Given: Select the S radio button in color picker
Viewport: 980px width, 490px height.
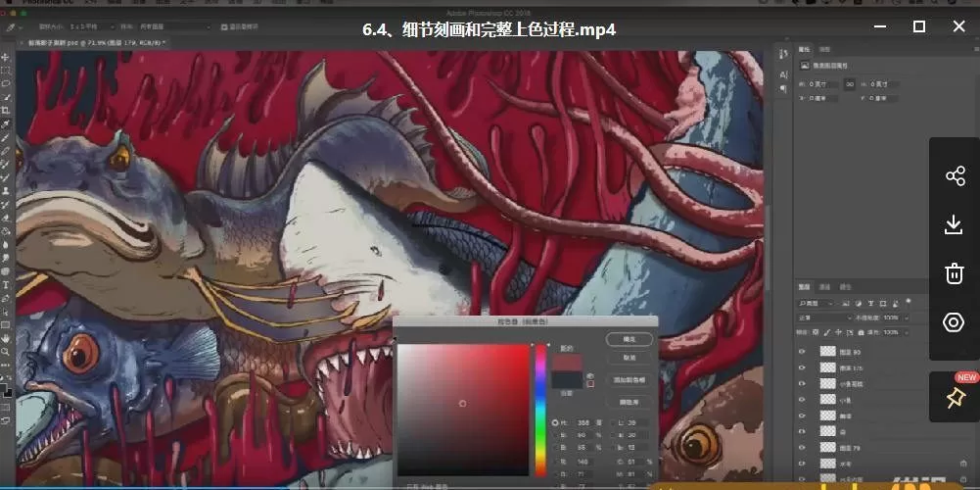Looking at the screenshot, I should (555, 435).
